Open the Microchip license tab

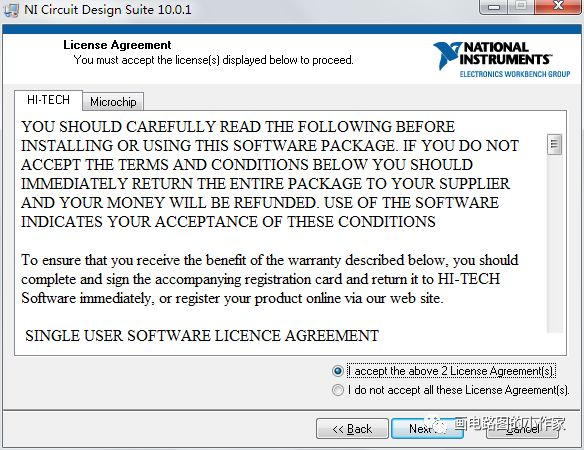pos(113,102)
